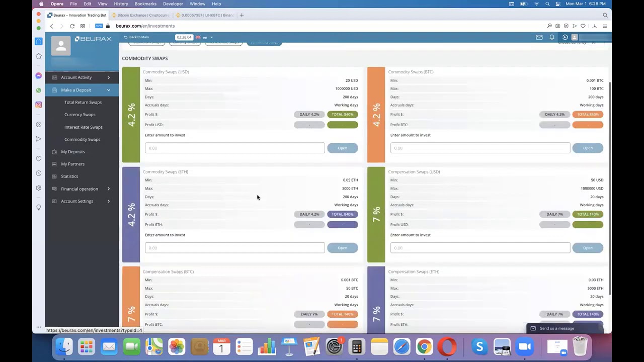The width and height of the screenshot is (644, 362).
Task: Open Beurax mail envelope icon
Action: pyautogui.click(x=539, y=37)
